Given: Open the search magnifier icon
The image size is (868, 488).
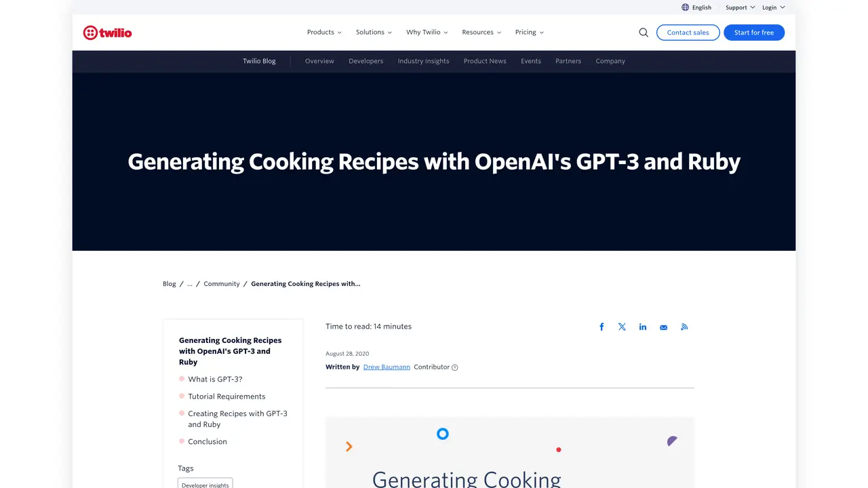Looking at the screenshot, I should [644, 33].
